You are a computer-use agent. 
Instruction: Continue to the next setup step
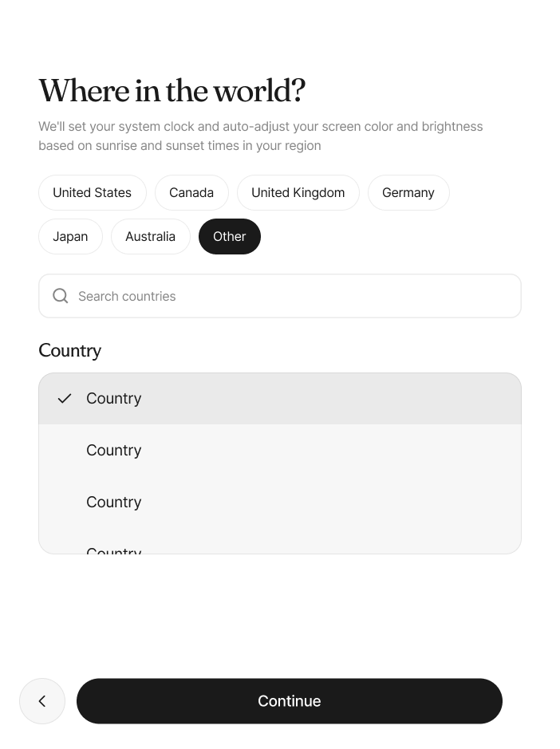(x=290, y=701)
